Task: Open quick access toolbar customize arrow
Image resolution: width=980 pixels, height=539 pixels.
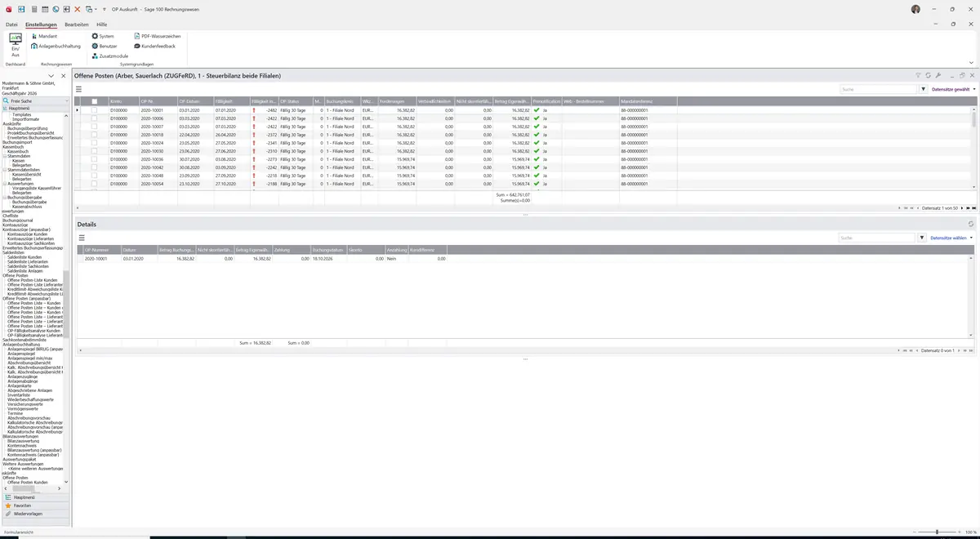Action: point(106,8)
